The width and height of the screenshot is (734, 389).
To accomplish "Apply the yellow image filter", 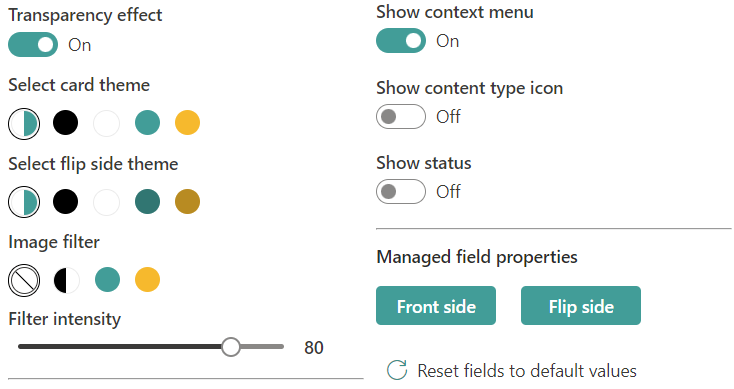I will (x=147, y=280).
